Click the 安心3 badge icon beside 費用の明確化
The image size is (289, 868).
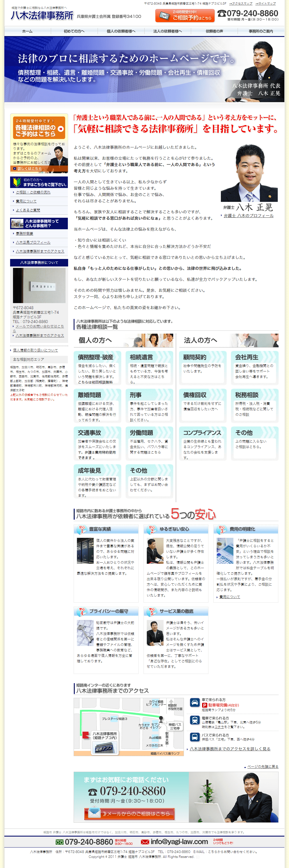[221, 529]
